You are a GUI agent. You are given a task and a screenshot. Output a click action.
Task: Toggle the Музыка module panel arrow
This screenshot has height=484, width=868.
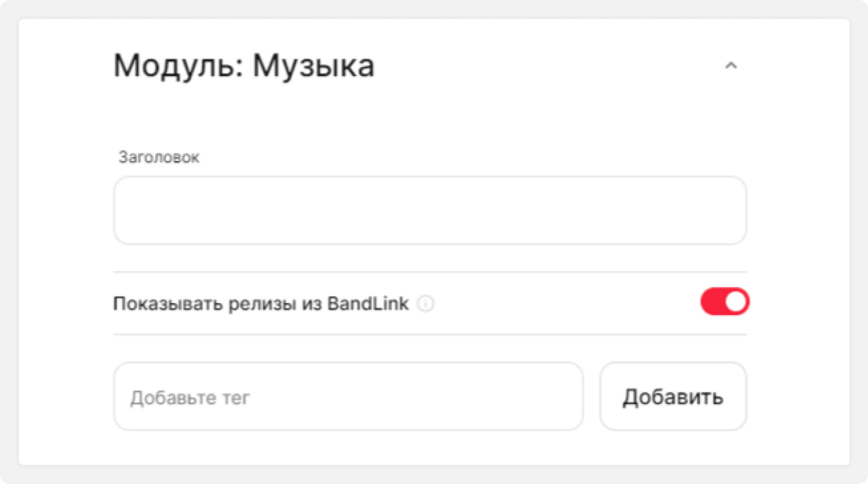point(731,66)
